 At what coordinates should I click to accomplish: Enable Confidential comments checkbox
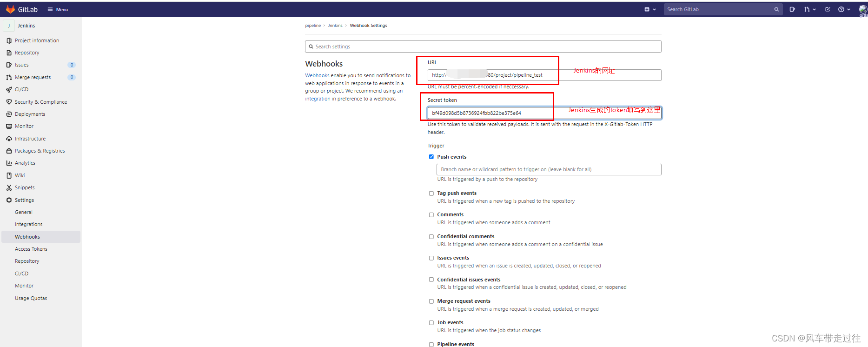tap(431, 237)
